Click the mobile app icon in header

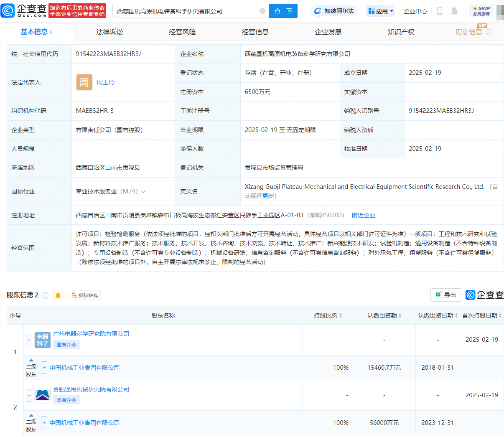[x=439, y=11]
